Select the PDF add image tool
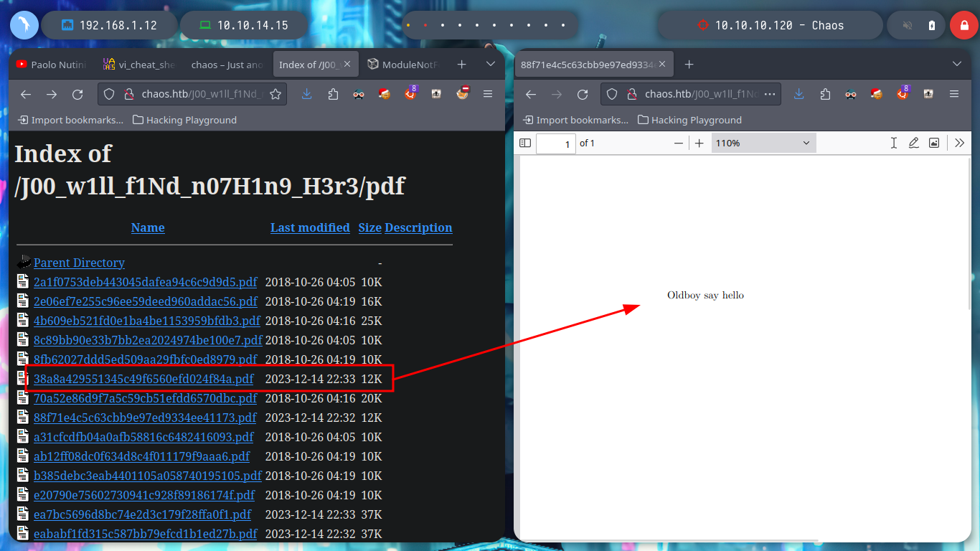 point(934,143)
